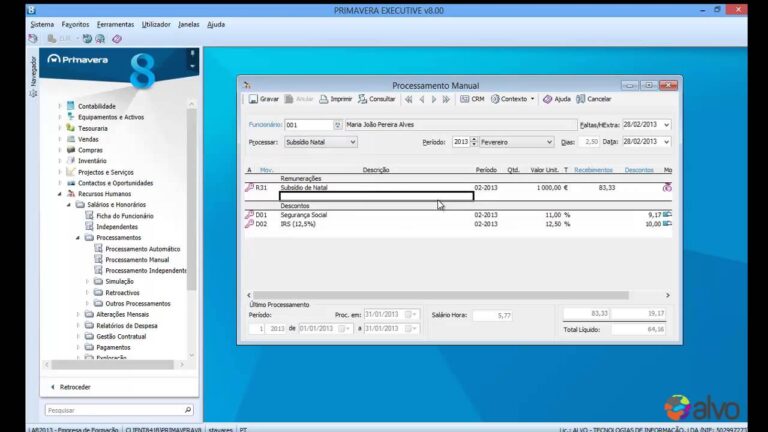Screen dimensions: 768x432
Task: Open the Utilizador menu
Action: click(x=156, y=24)
